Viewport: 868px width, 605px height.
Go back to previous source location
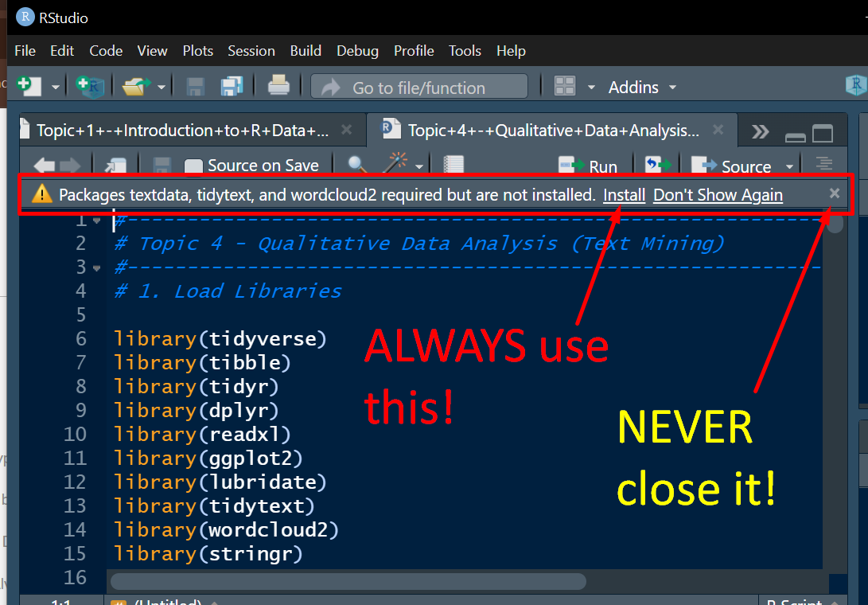click(44, 165)
